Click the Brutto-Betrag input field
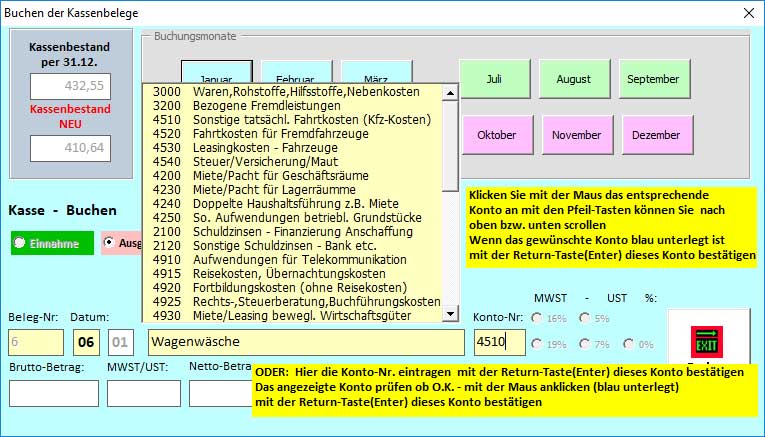 (x=54, y=393)
